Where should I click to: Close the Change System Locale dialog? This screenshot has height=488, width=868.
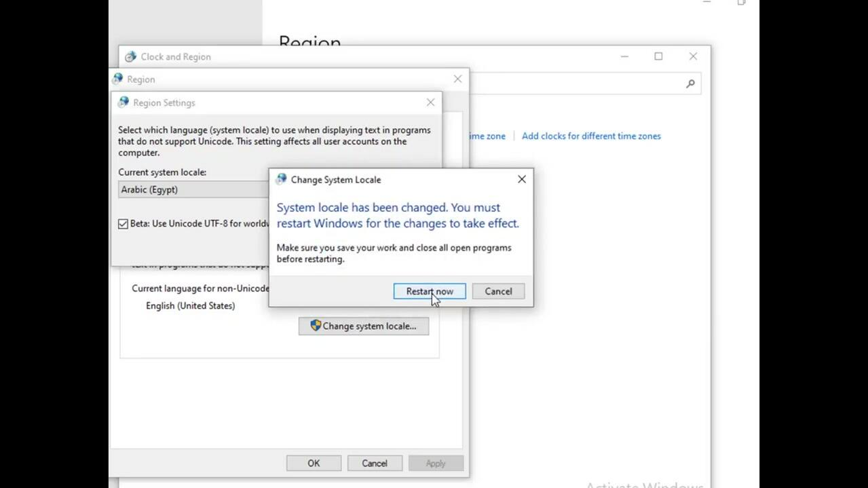pos(521,179)
